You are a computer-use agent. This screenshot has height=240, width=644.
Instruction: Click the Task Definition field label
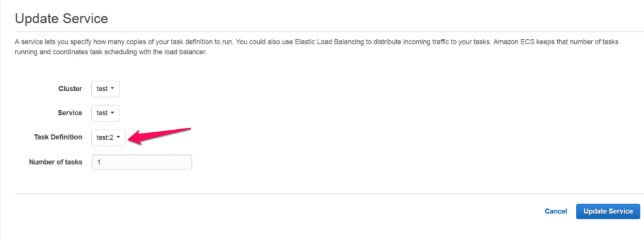pos(58,137)
